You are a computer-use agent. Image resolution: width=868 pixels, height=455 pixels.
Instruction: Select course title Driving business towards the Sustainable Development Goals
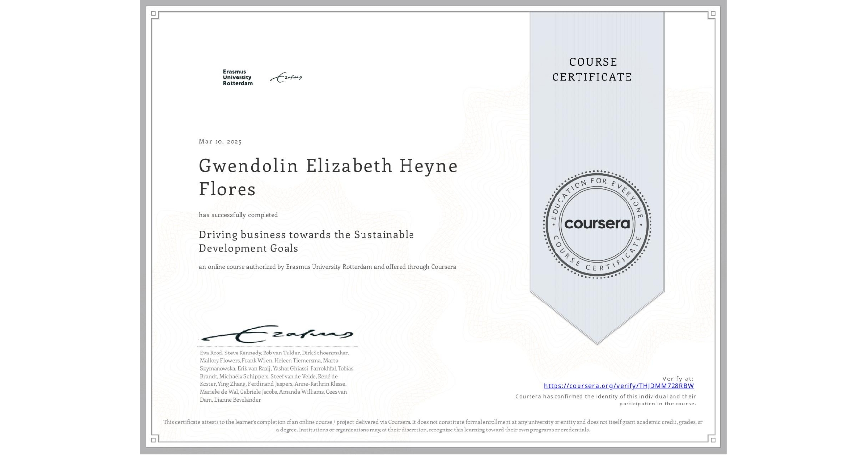tap(306, 241)
